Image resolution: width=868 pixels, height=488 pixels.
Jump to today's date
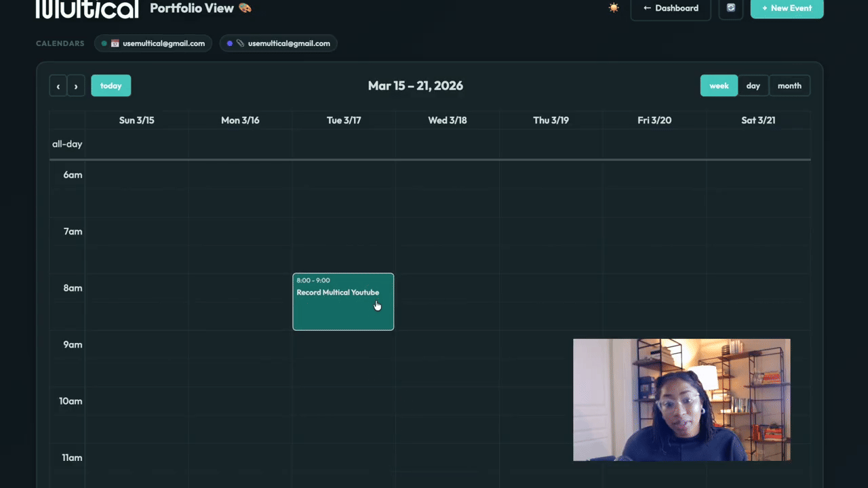[x=111, y=85]
